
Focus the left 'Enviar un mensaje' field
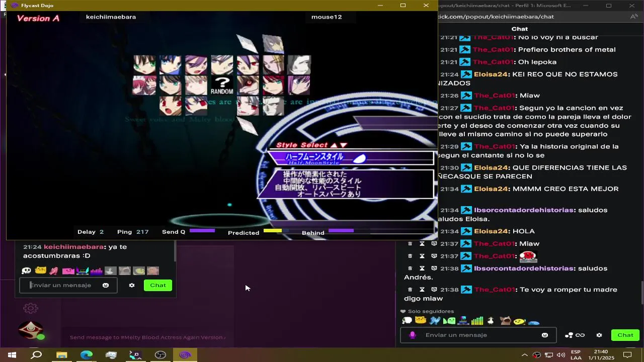tap(68, 285)
